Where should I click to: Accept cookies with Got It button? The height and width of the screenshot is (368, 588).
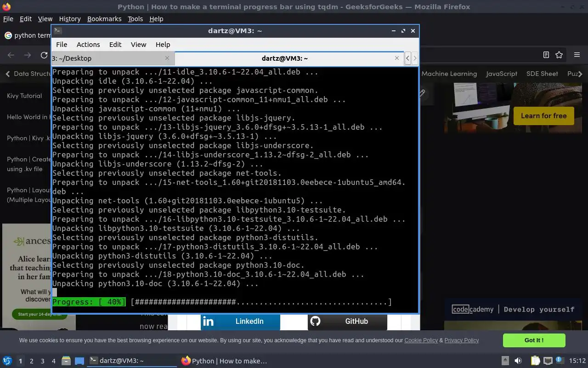(534, 340)
